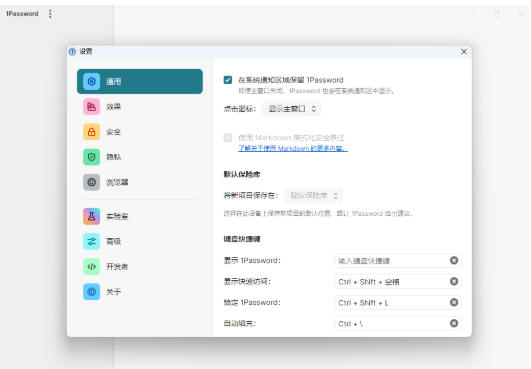Open the 将新项目保存在 vault dropdown
The width and height of the screenshot is (531, 369).
314,195
